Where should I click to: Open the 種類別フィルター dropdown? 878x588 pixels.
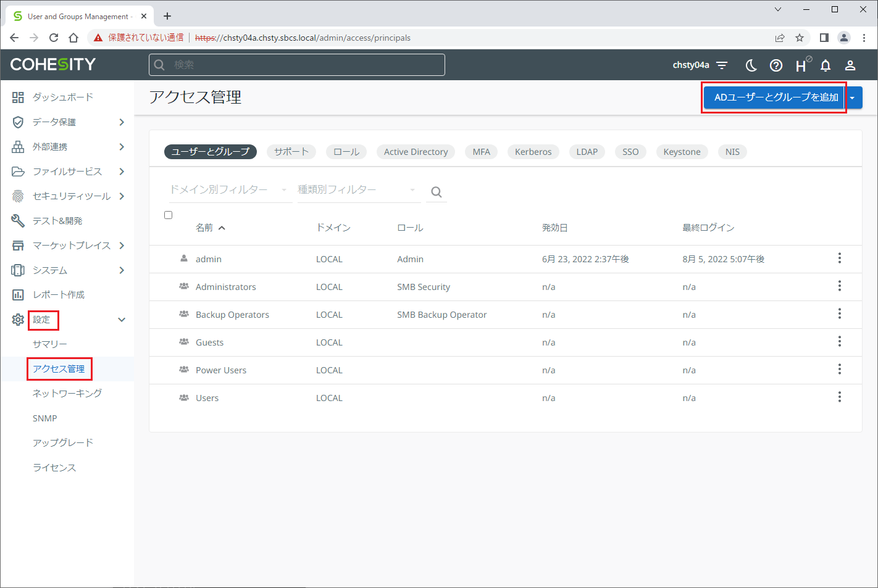click(x=357, y=190)
